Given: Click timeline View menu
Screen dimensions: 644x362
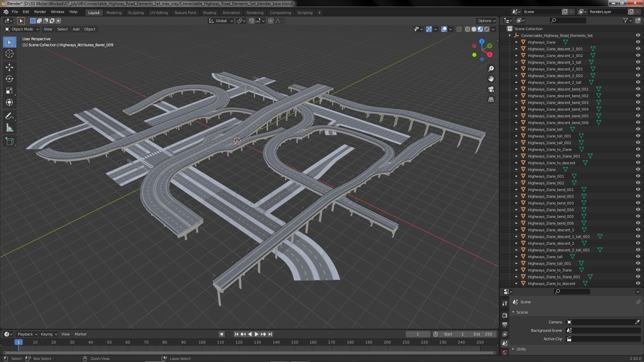Looking at the screenshot, I should tap(65, 334).
